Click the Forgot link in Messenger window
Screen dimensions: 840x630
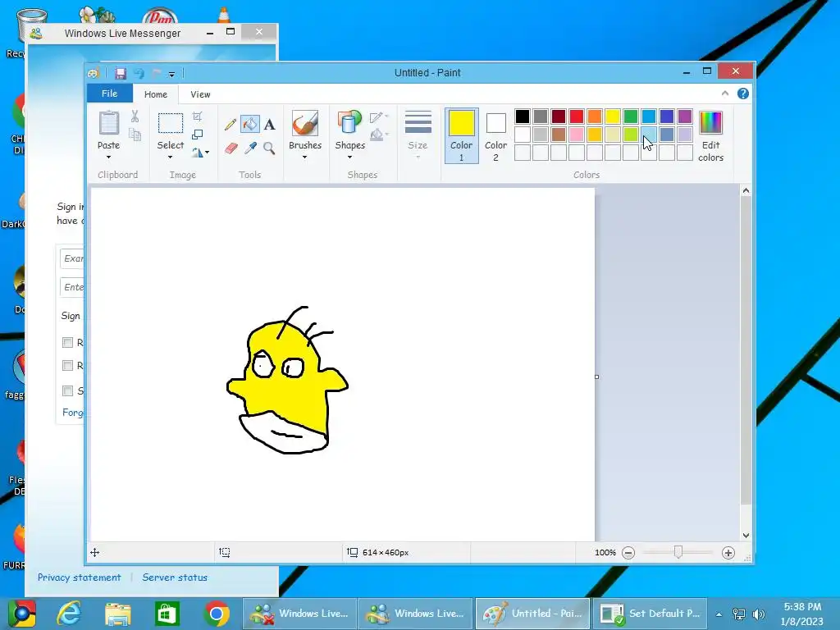pos(73,413)
